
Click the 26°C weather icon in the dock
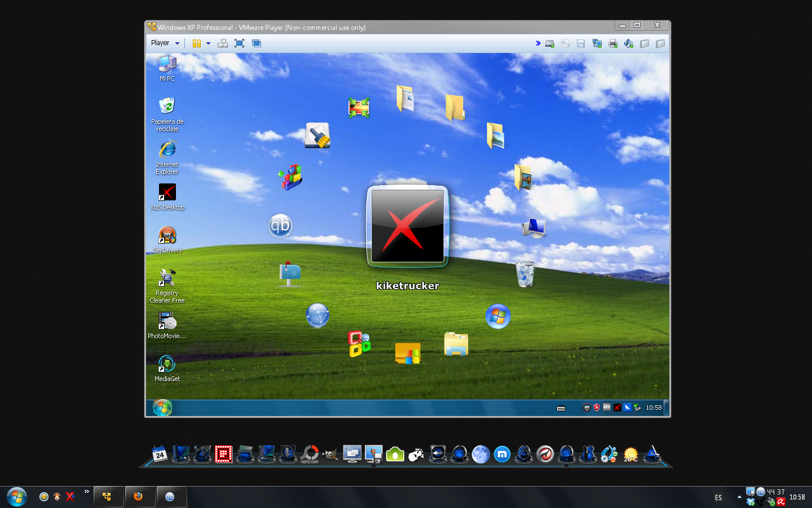[630, 454]
